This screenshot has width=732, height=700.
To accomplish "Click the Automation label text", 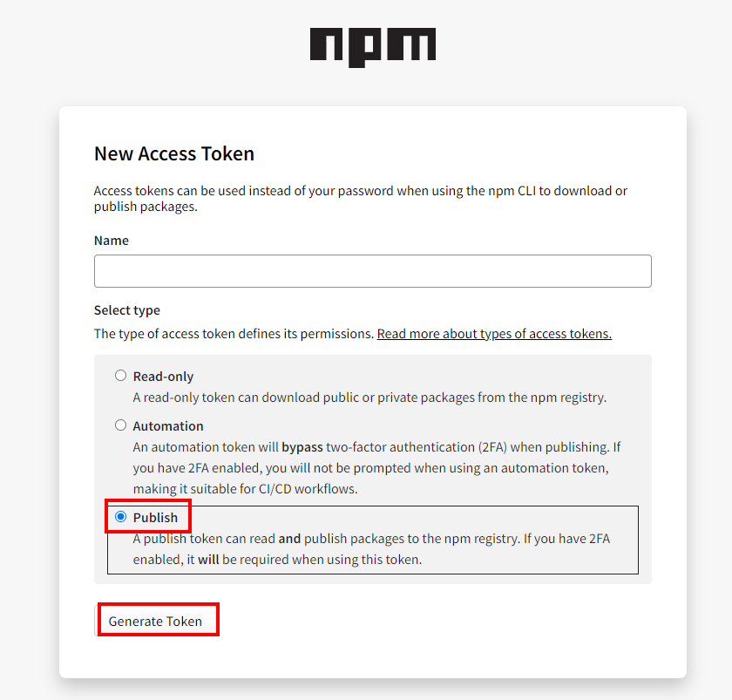I will (166, 425).
